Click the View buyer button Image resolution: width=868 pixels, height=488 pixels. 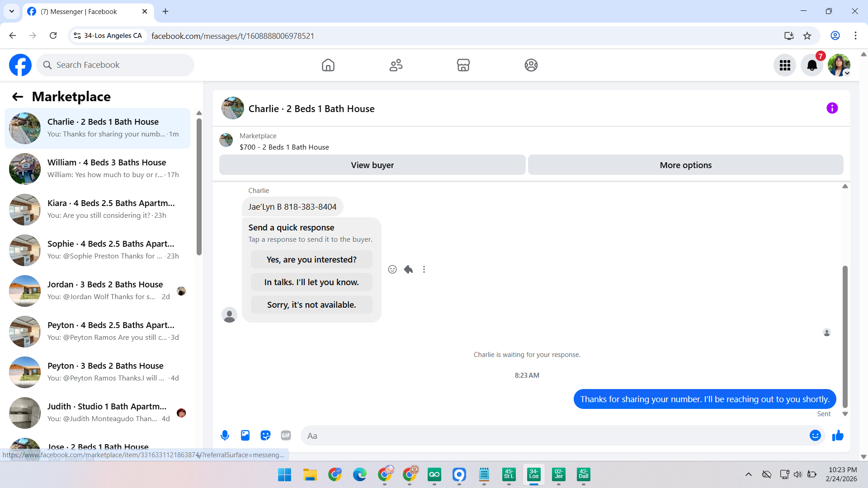(x=372, y=165)
